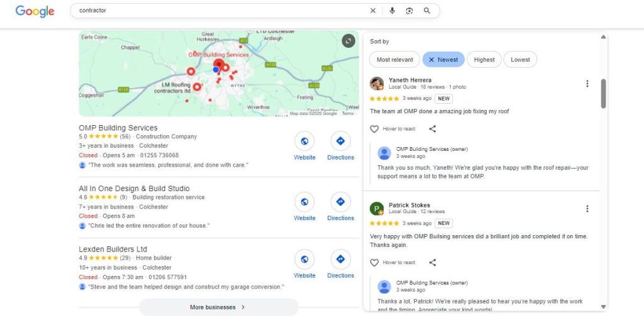
Task: Open options menu for Yaneth Herrera's review
Action: [x=587, y=84]
